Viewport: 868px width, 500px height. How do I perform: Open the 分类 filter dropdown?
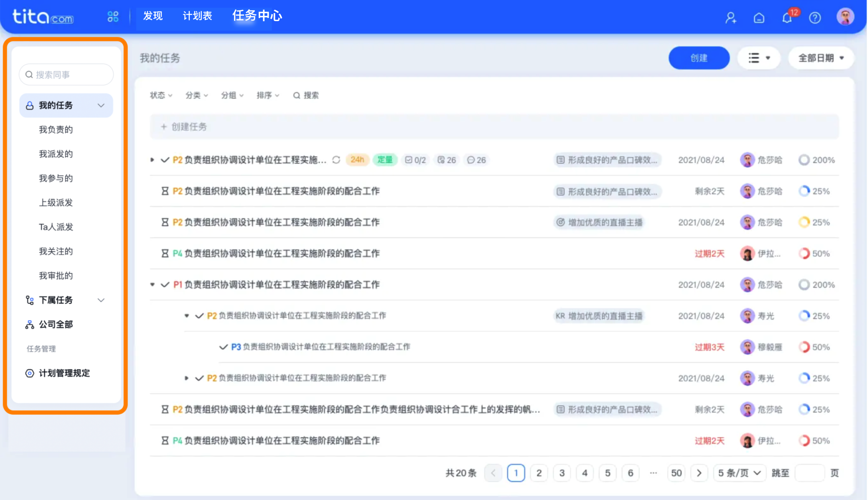(x=196, y=95)
